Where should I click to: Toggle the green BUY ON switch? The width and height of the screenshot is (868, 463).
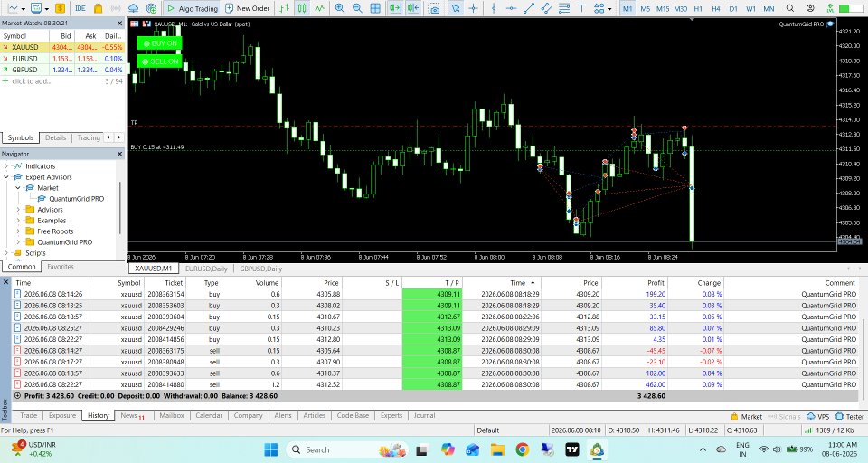pos(159,43)
